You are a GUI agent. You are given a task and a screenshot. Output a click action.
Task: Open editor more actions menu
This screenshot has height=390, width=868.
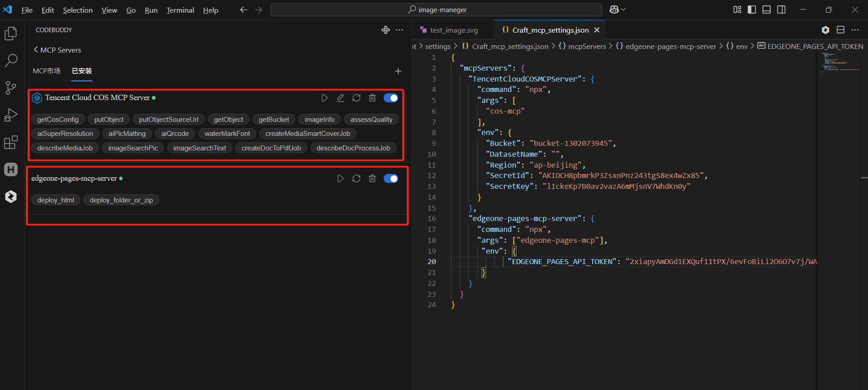855,30
